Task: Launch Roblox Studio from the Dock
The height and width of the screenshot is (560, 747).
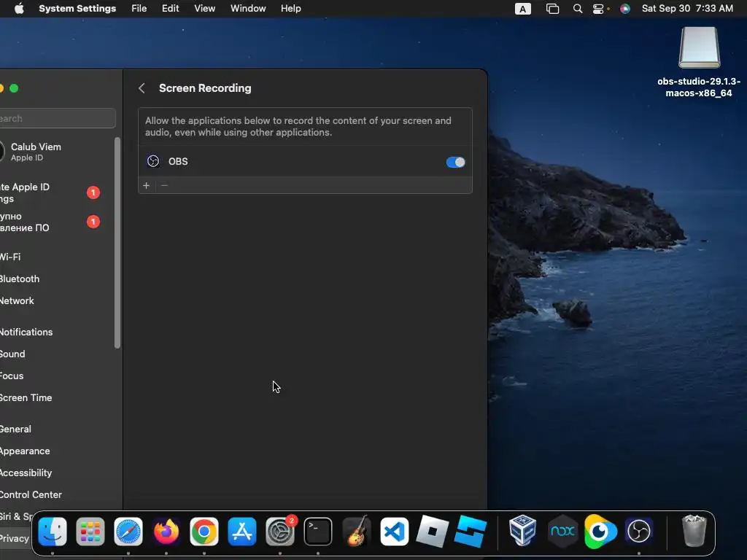Action: [x=471, y=532]
